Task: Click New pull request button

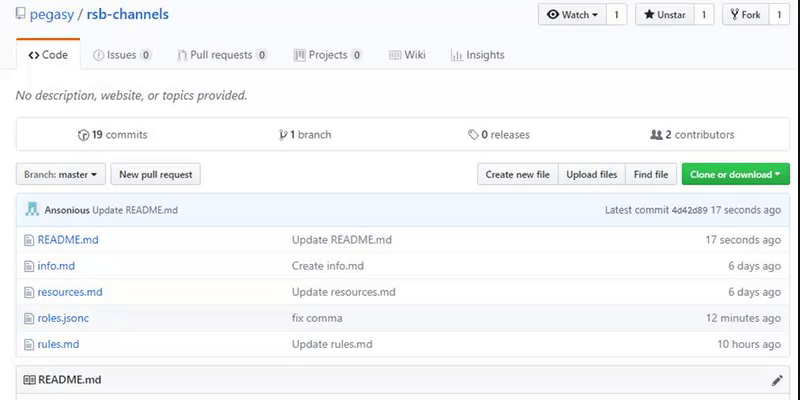Action: [x=156, y=174]
